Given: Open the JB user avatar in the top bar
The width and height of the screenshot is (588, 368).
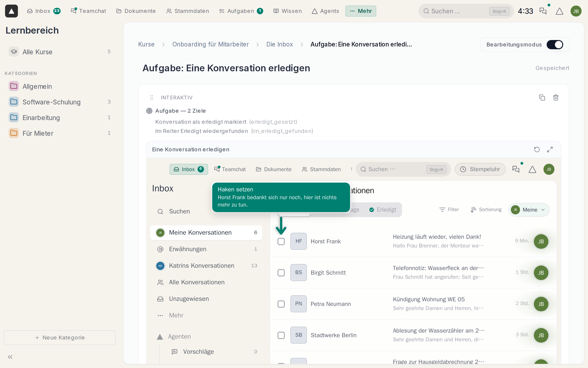Looking at the screenshot, I should (x=576, y=11).
